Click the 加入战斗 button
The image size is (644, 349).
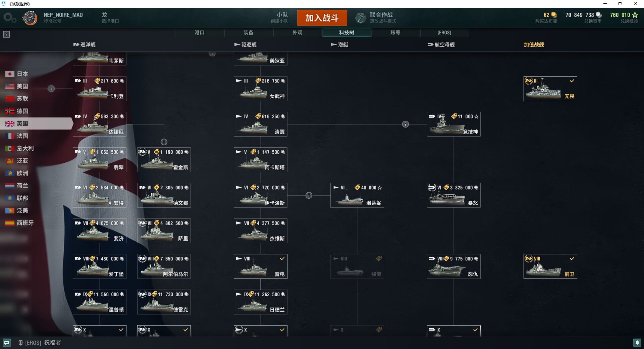[322, 18]
